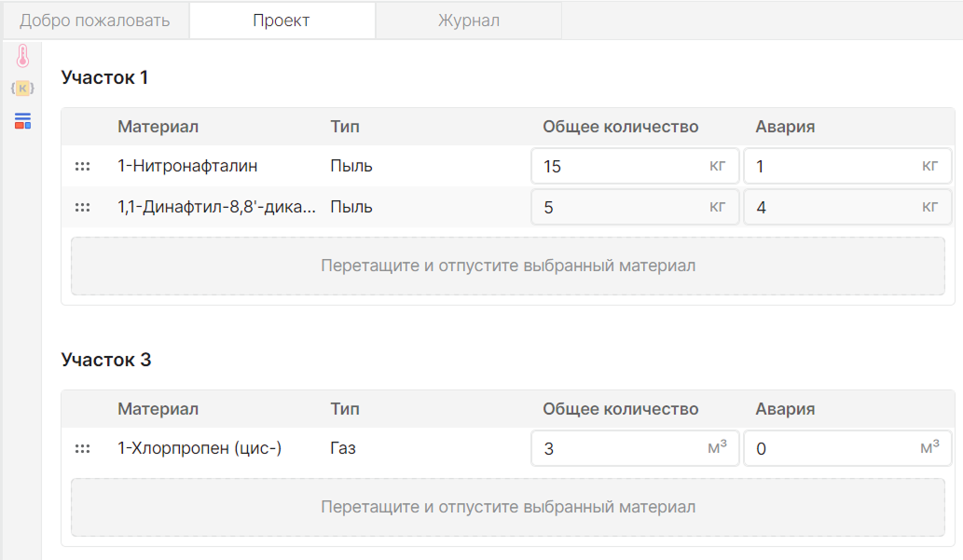Open the Журнал tab
The height and width of the screenshot is (560, 963).
pyautogui.click(x=469, y=20)
